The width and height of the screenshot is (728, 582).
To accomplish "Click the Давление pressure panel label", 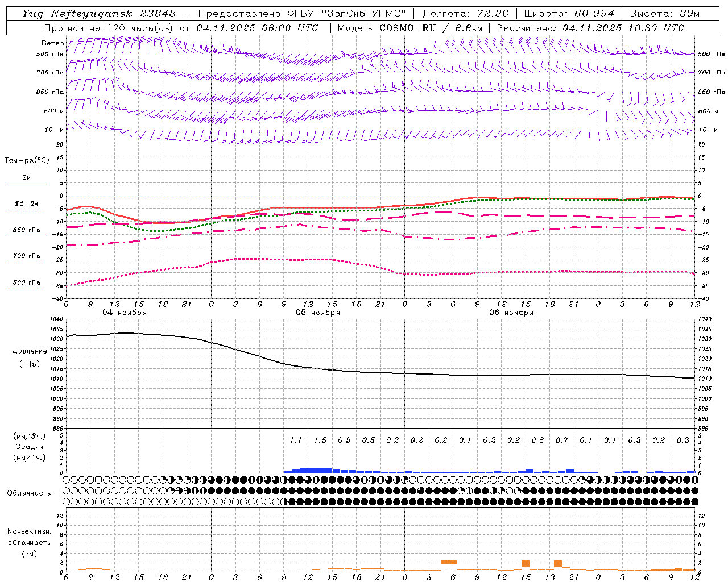I will point(30,351).
